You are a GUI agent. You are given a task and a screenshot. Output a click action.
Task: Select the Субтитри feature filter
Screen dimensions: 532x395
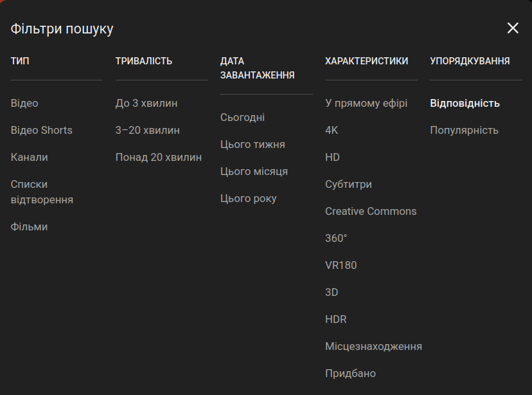pyautogui.click(x=348, y=185)
